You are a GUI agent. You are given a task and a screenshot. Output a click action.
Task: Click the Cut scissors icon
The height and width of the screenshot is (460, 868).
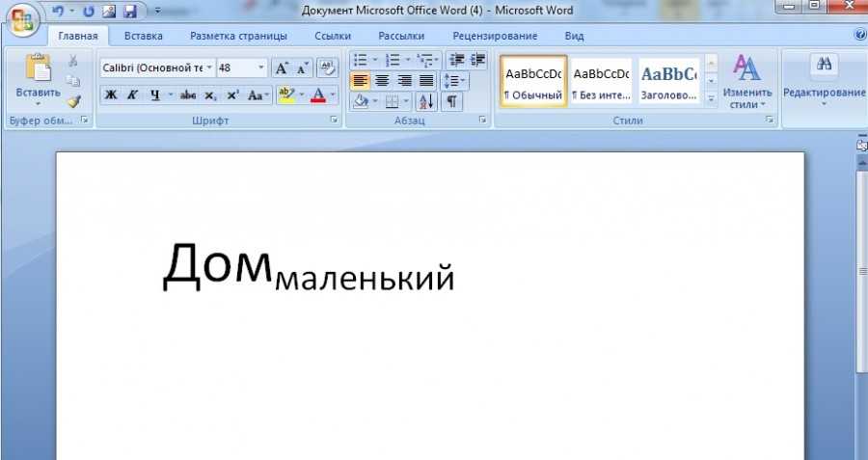click(x=73, y=61)
